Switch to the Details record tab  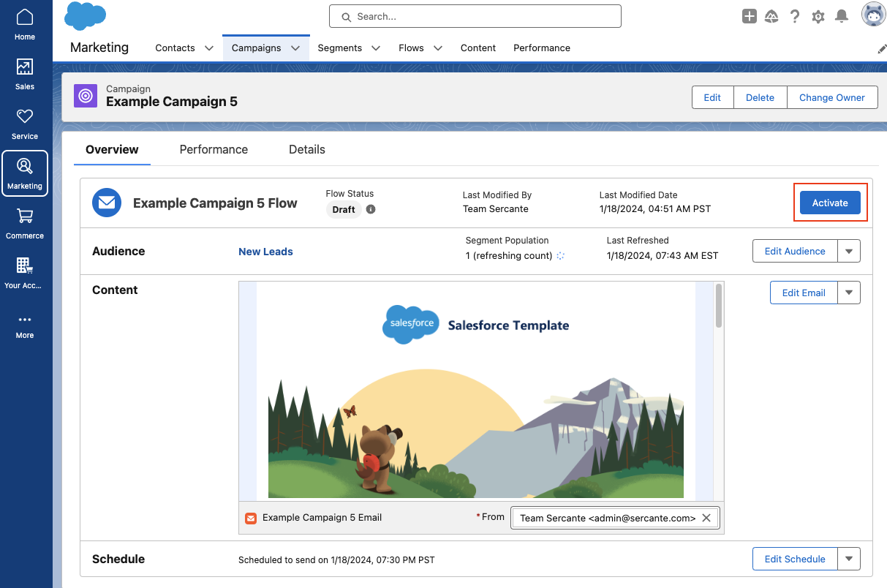pyautogui.click(x=307, y=149)
